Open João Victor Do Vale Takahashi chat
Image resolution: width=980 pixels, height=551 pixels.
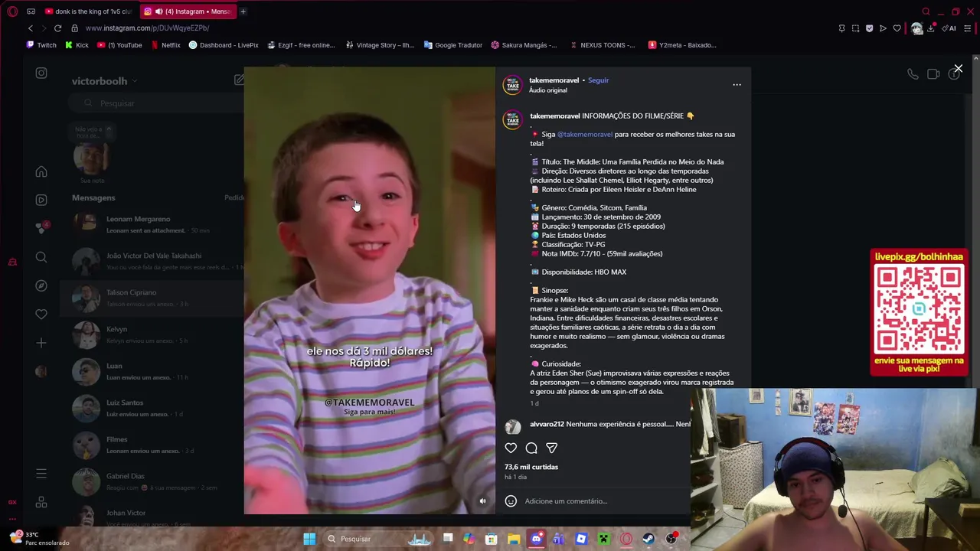(153, 261)
